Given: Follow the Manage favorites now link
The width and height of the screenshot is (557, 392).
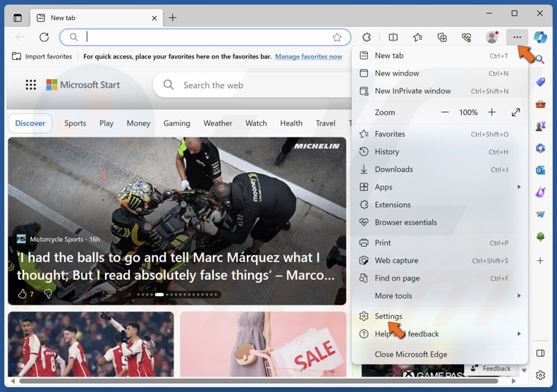Looking at the screenshot, I should click(x=308, y=56).
